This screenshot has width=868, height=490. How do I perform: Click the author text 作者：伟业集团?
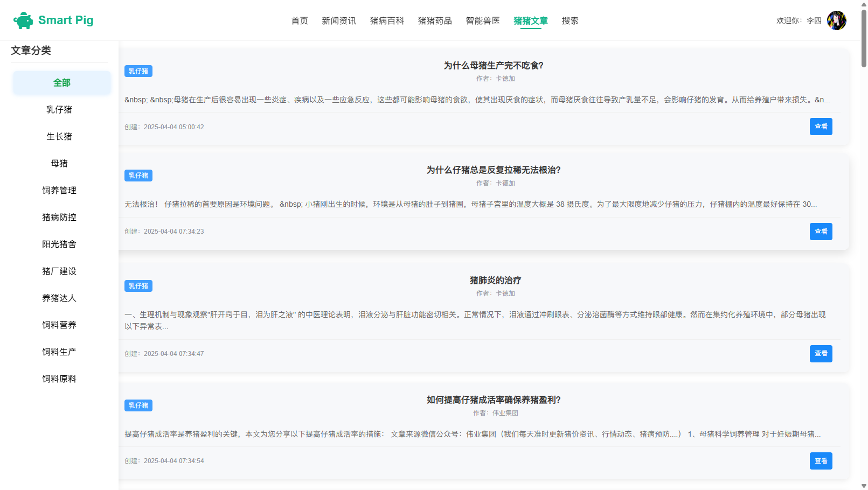tap(496, 413)
